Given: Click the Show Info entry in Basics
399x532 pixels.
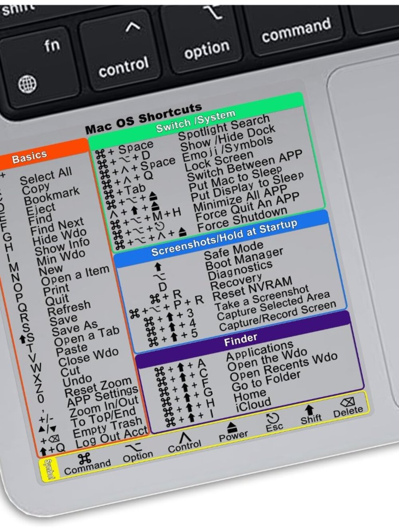Looking at the screenshot, I should tap(62, 247).
